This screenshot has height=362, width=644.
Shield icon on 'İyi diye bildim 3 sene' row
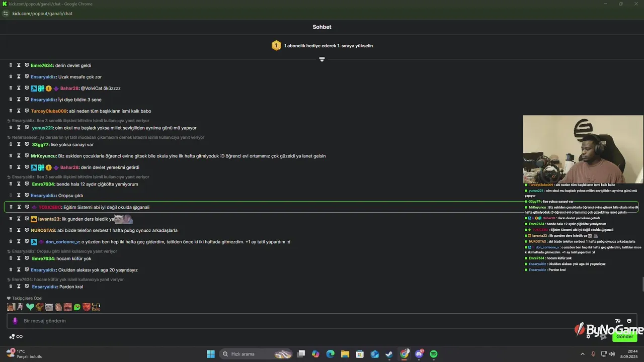27,100
